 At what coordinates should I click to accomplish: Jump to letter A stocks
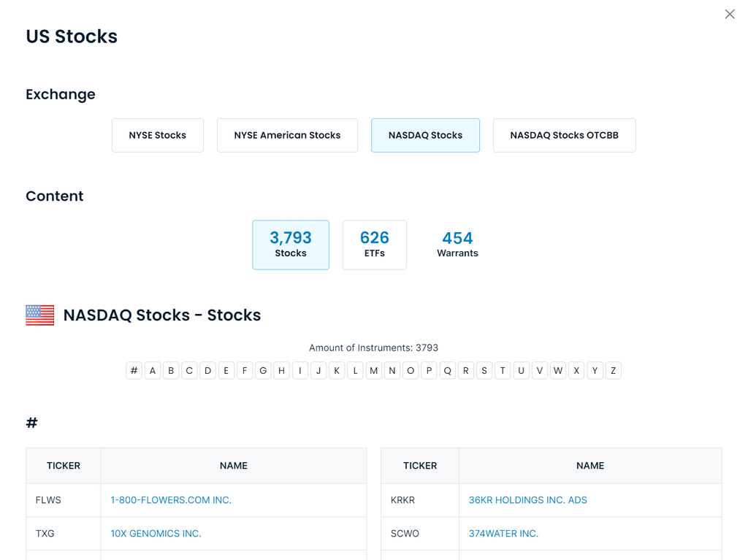[153, 371]
